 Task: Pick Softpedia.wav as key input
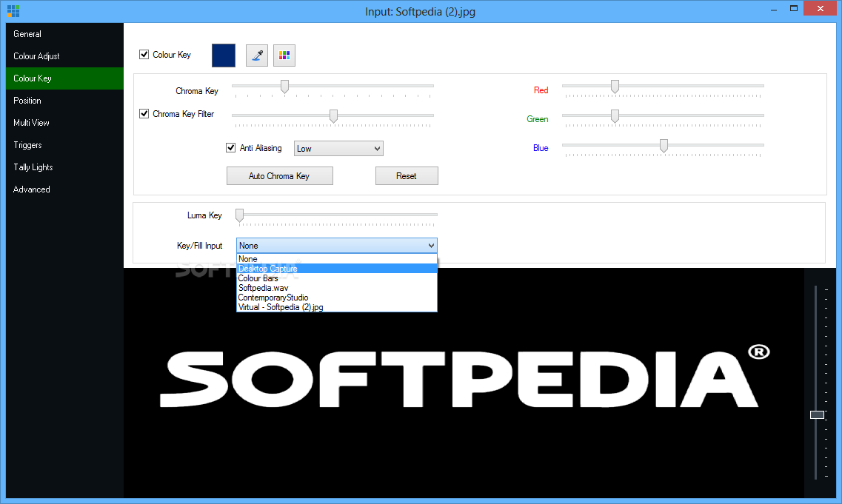click(337, 288)
